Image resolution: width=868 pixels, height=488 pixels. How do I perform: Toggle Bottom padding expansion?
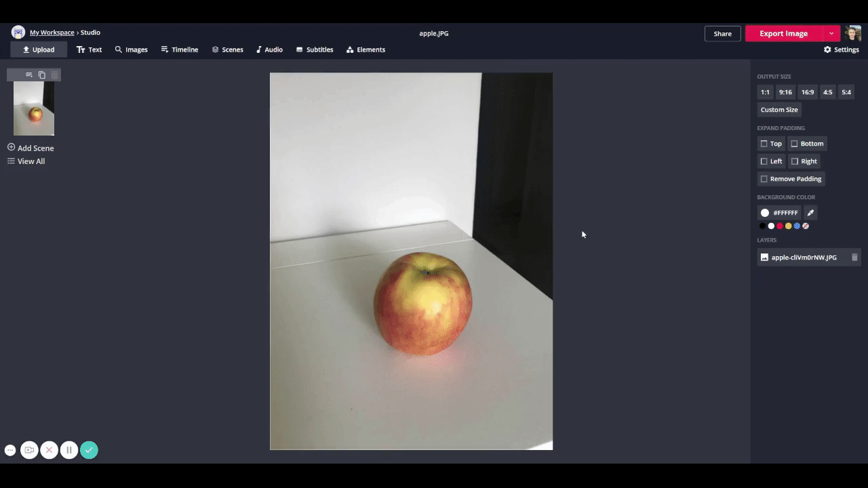click(806, 144)
